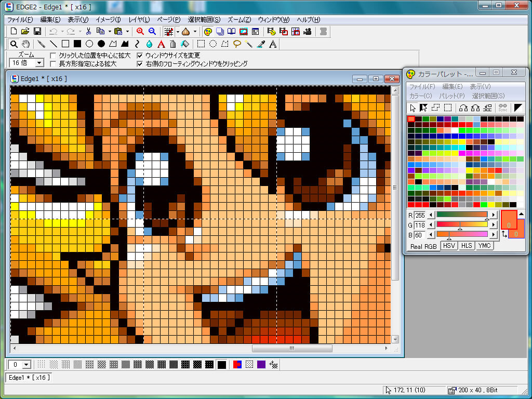The image size is (532, 399).
Task: Click the R value input field
Action: pos(420,215)
